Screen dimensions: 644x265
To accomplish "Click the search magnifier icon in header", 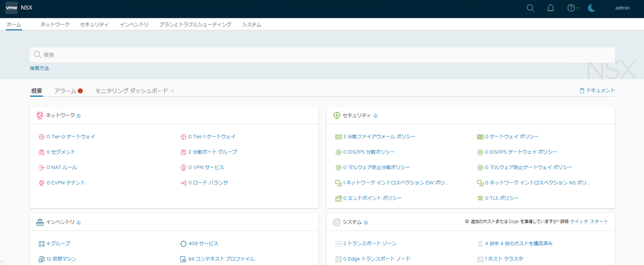I will [531, 8].
